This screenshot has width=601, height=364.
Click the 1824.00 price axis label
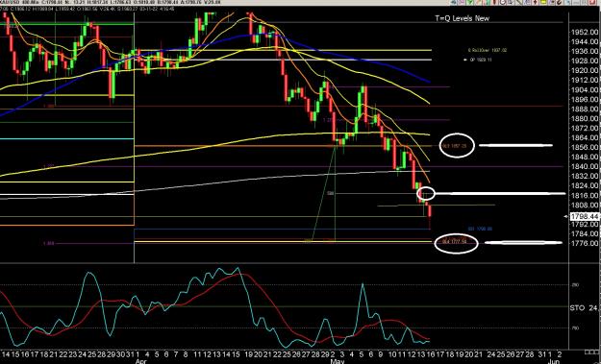click(585, 185)
